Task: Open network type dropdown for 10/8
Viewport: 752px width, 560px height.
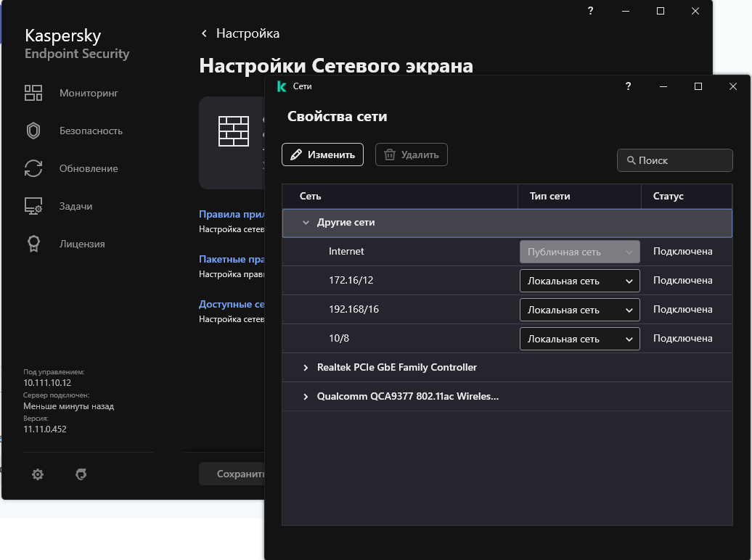Action: coord(579,339)
